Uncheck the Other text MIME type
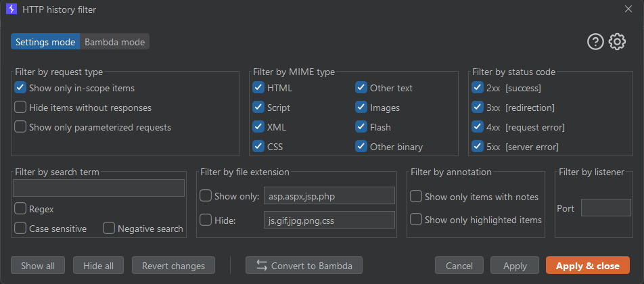 361,88
